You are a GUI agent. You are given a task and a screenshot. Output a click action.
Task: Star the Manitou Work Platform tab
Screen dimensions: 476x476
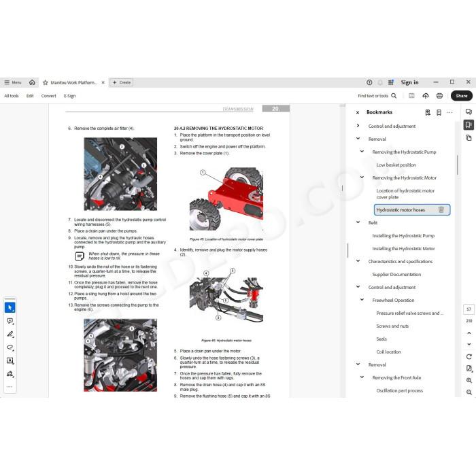point(46,82)
